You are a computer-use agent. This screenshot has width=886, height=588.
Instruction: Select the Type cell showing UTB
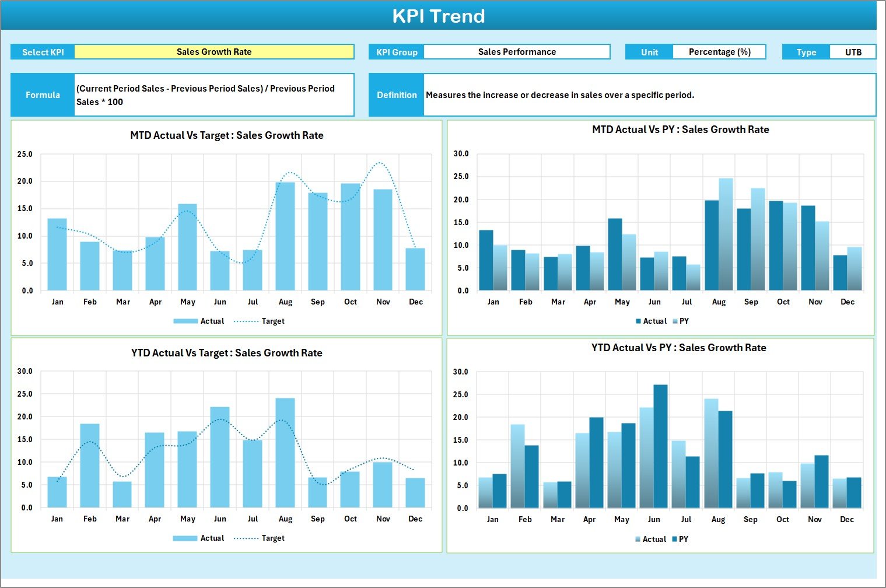(853, 52)
